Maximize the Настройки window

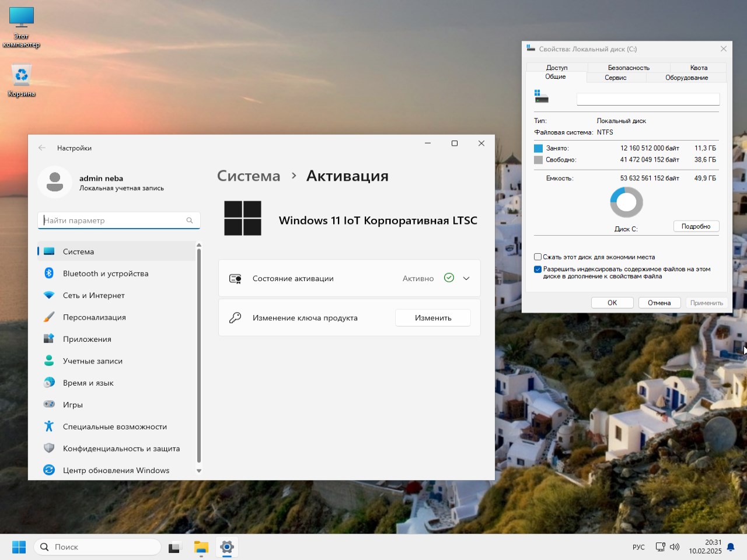(455, 143)
